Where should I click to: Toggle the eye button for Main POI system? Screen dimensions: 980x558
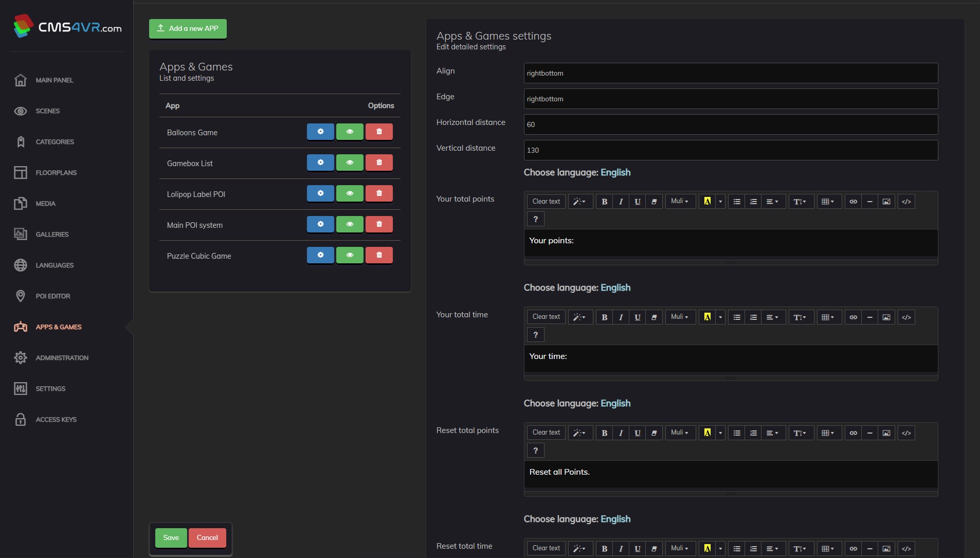point(350,224)
